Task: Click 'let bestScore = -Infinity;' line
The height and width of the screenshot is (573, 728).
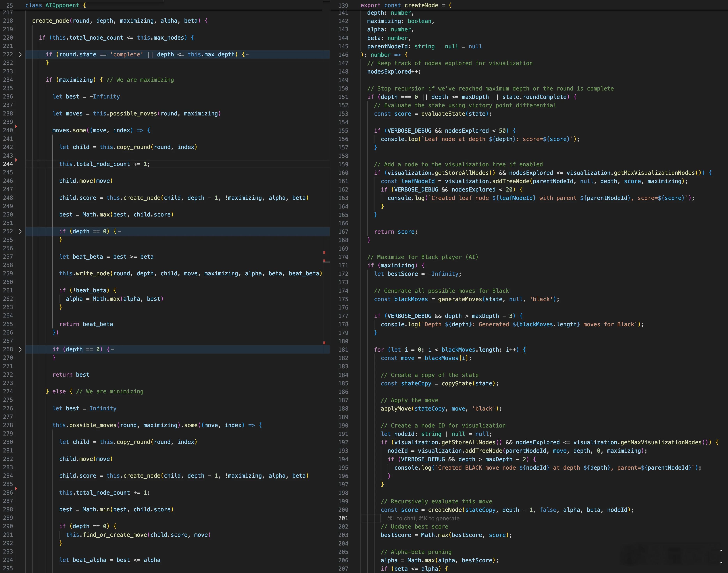Action: click(x=418, y=274)
